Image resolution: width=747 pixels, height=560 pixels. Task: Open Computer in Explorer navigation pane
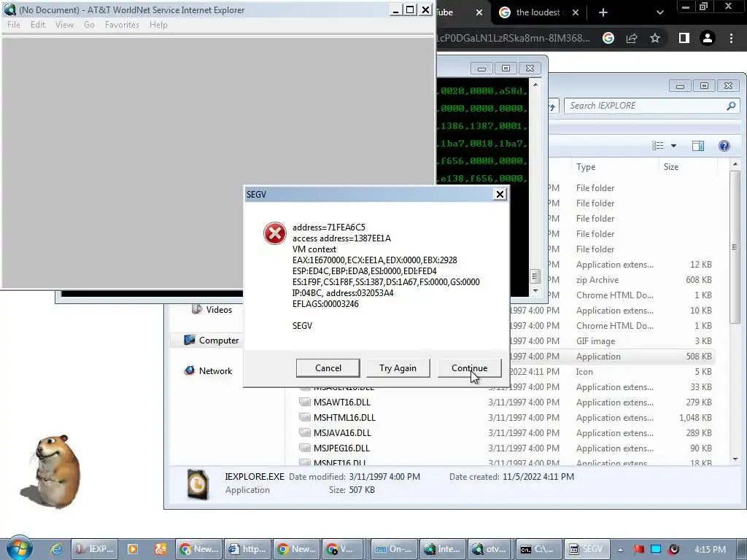coord(212,340)
